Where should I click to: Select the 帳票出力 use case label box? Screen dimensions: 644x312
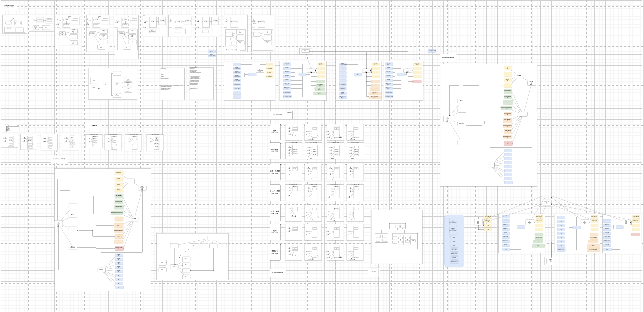point(275,252)
